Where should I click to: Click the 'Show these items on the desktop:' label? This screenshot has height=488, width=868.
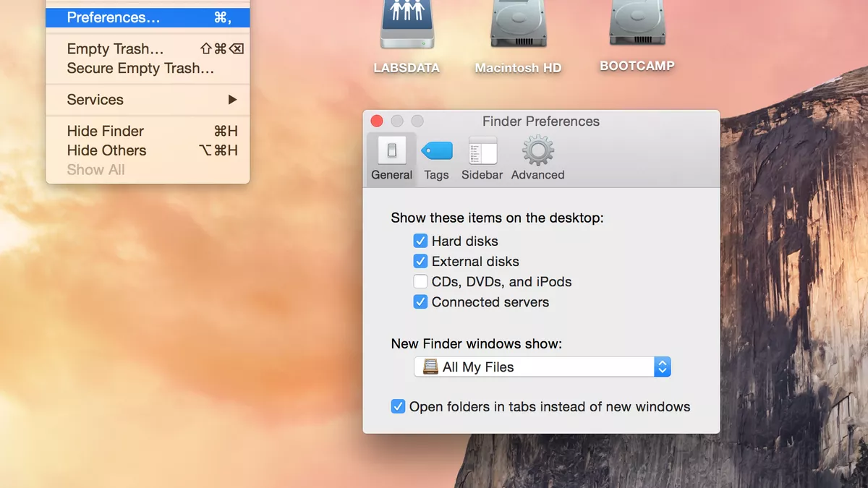point(497,218)
